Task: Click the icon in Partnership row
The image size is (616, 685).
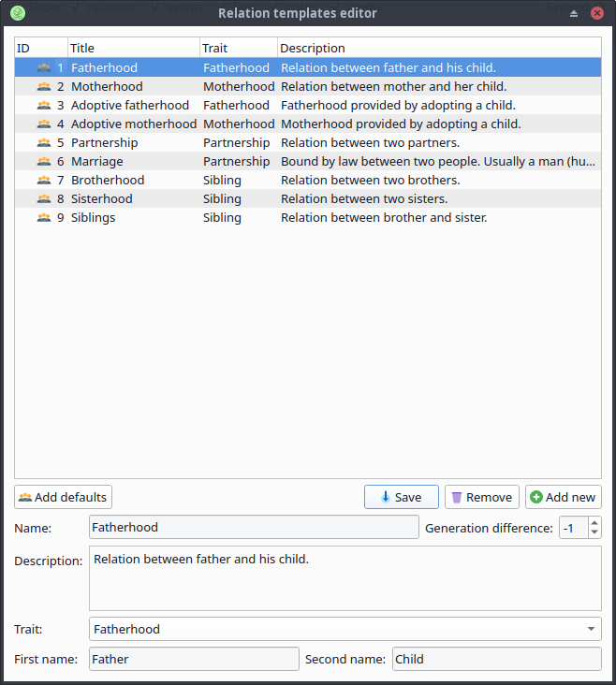Action: coord(44,143)
